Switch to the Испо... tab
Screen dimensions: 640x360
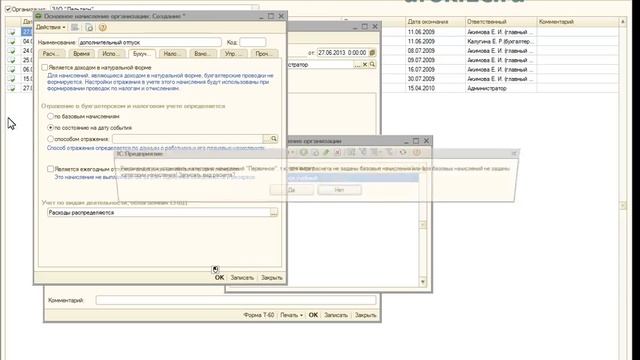111,53
